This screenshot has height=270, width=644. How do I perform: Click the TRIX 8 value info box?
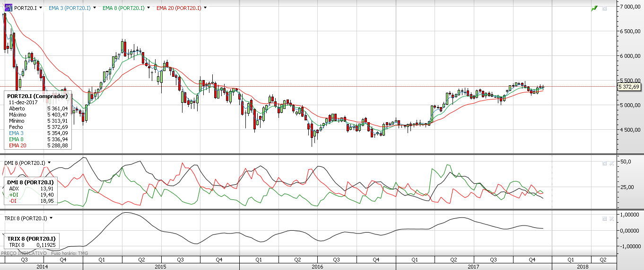click(x=31, y=242)
